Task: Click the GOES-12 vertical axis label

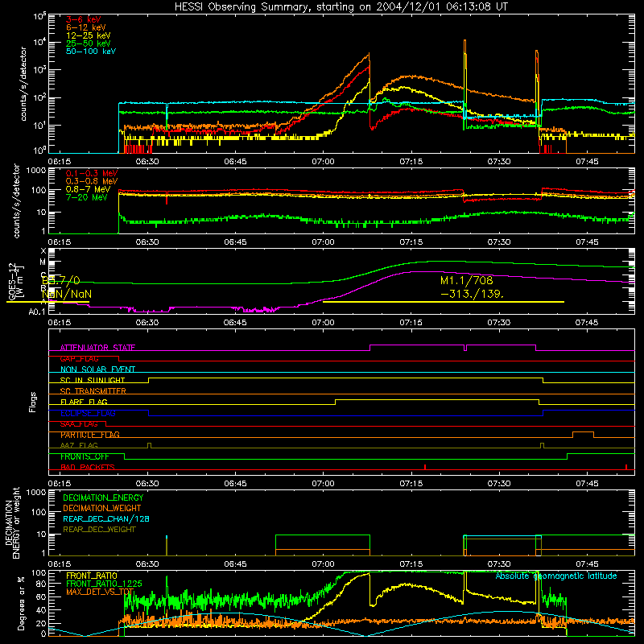Action: 16,281
